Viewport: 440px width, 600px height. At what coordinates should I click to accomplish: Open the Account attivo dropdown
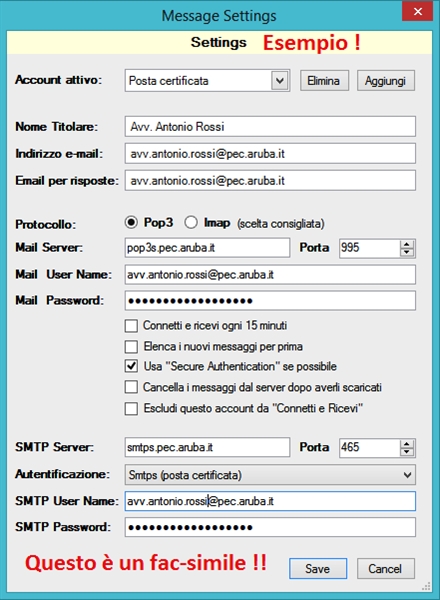(x=280, y=81)
